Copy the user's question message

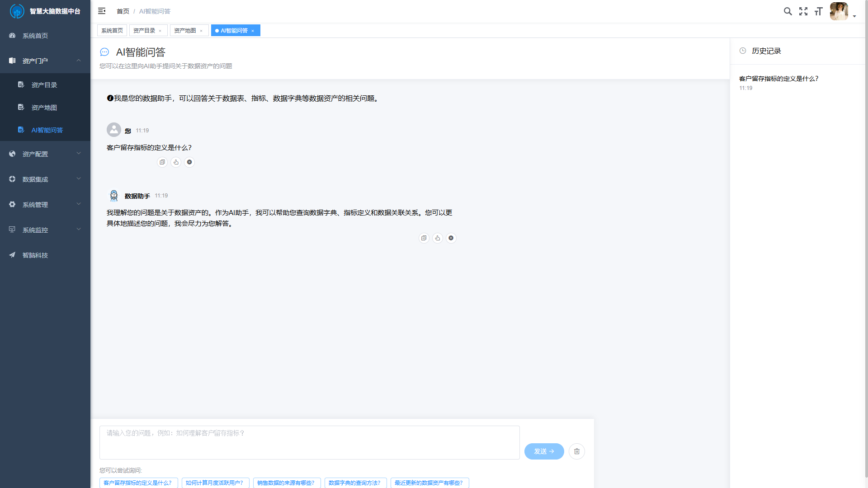click(162, 162)
